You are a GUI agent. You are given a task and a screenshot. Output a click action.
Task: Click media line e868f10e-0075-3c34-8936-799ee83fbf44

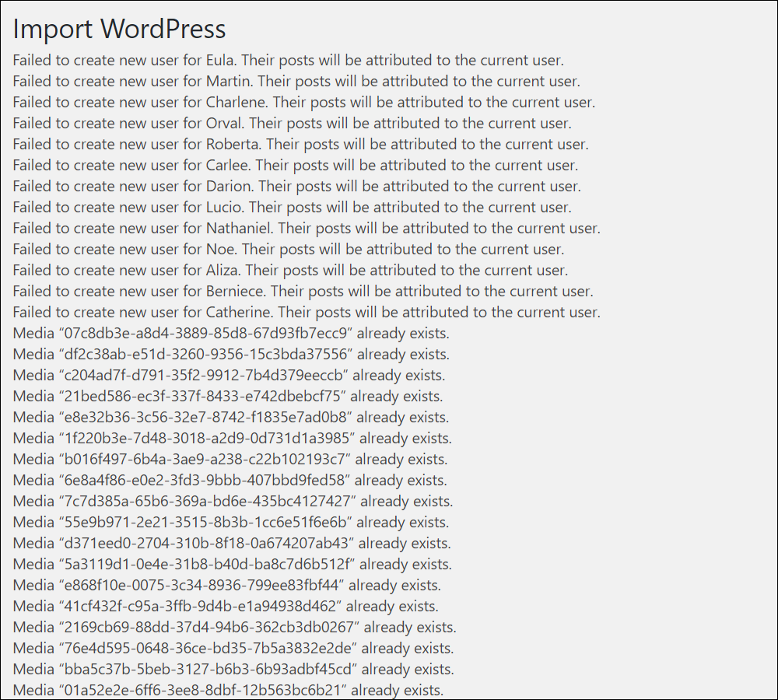(227, 586)
